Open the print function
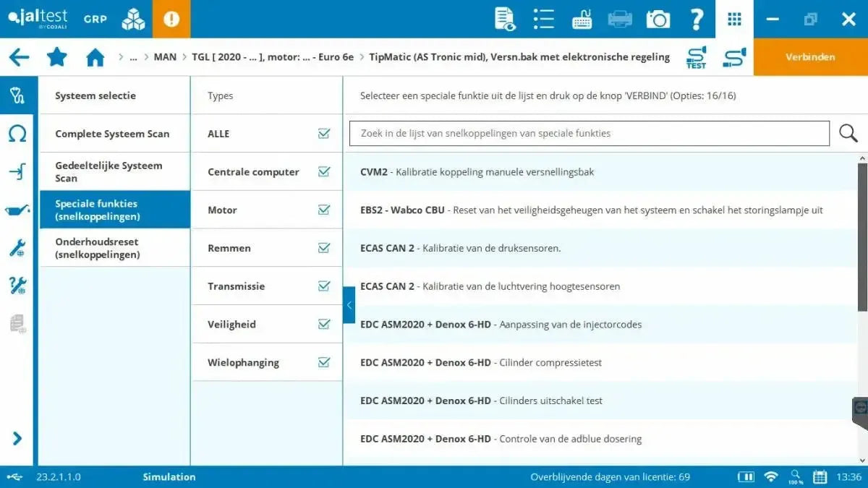Screen dimensions: 868x488 [x=620, y=20]
